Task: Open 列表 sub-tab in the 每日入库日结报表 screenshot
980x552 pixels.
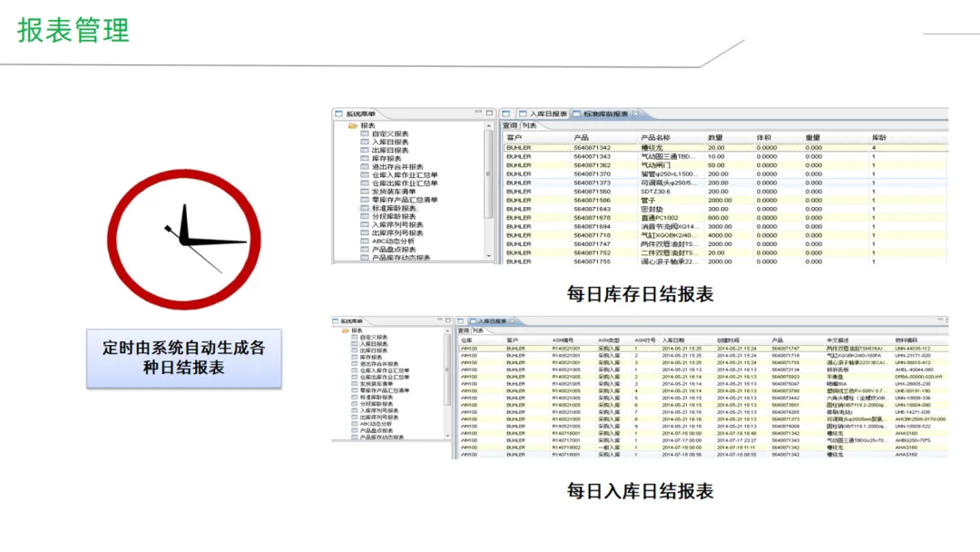Action: click(478, 330)
